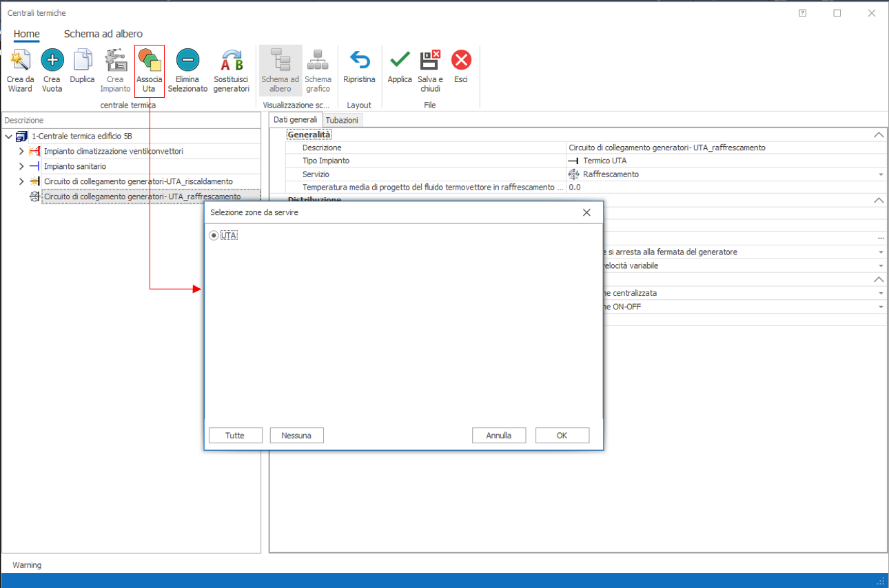
Task: Click the Ripristina layout icon
Action: pos(359,61)
